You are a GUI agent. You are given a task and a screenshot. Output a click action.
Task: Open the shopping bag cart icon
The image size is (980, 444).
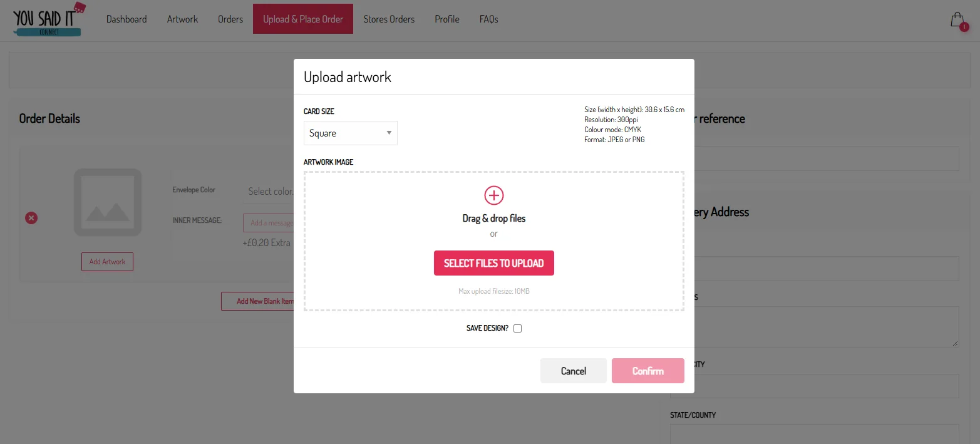tap(958, 20)
